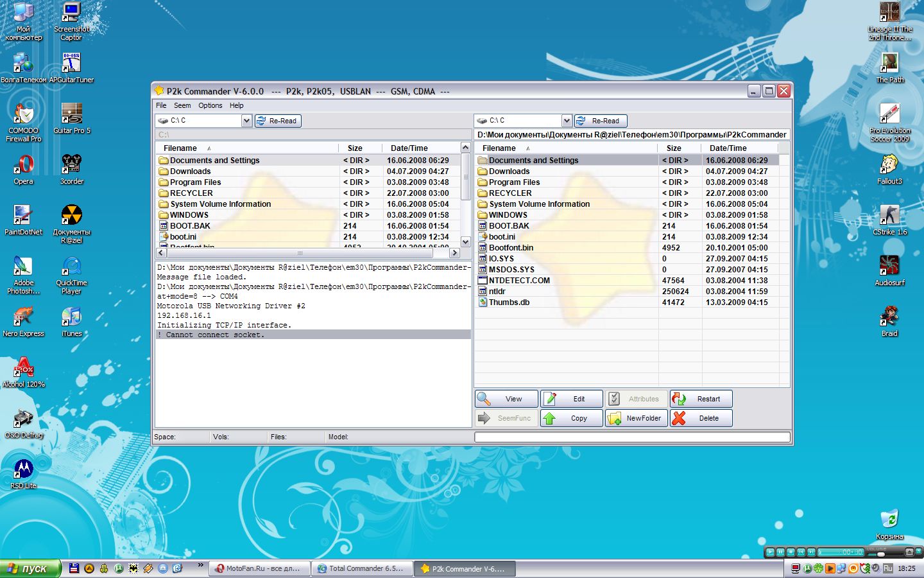This screenshot has width=924, height=578.
Task: Click left panel horizontal scrollbar right arrow
Action: click(x=455, y=253)
